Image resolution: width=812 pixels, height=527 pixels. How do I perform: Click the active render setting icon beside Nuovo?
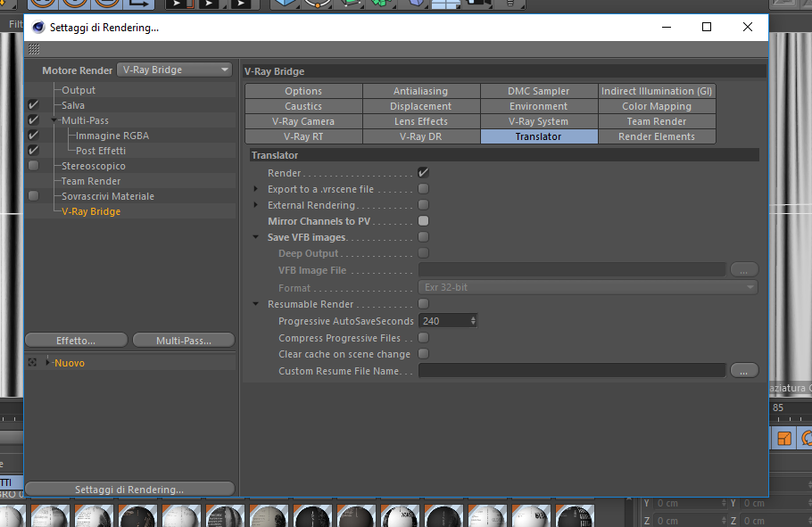[32, 362]
